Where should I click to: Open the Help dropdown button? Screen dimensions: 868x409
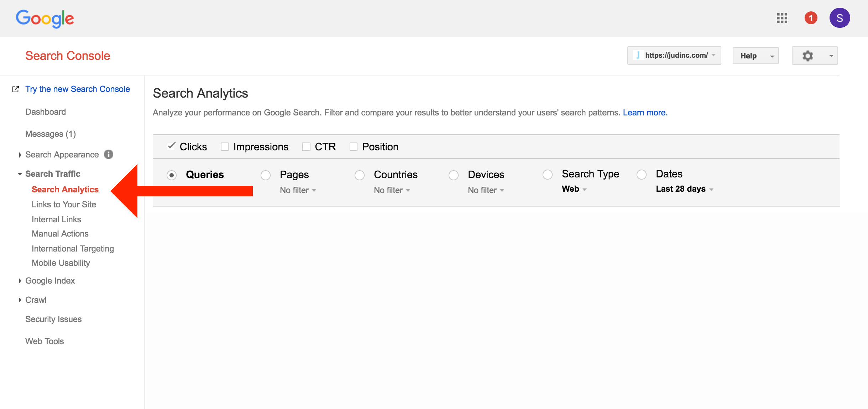click(755, 56)
